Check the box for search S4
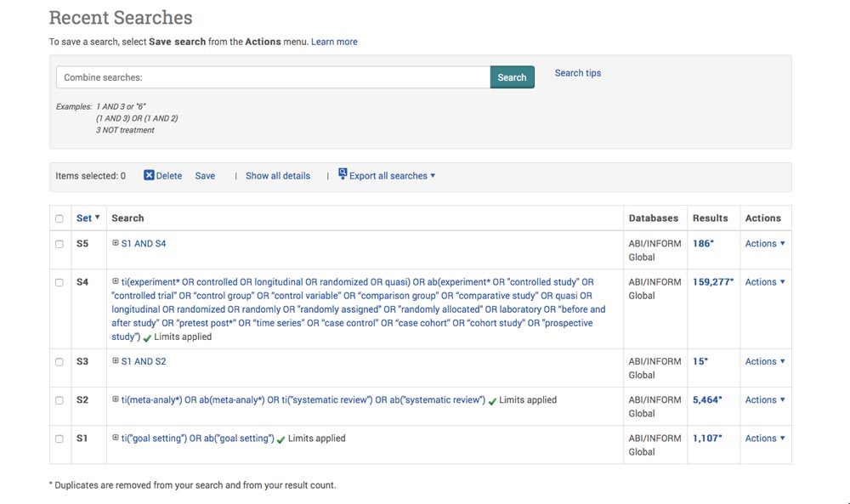The width and height of the screenshot is (850, 504). 59,282
